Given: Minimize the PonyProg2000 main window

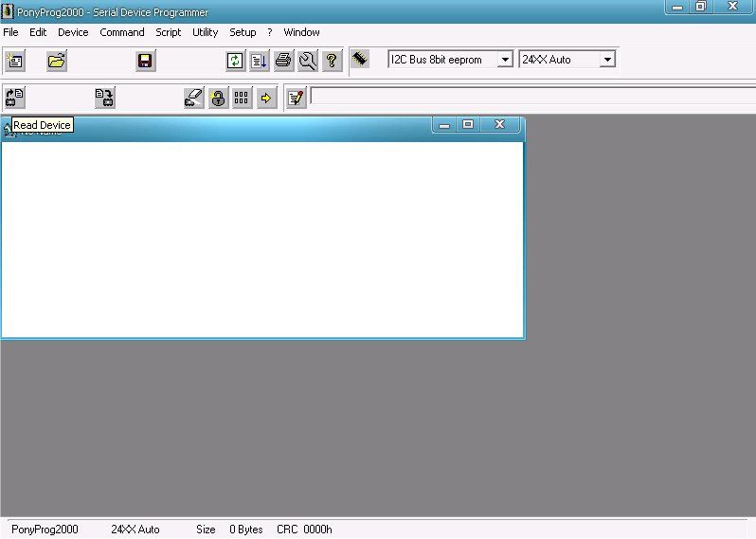Looking at the screenshot, I should tap(677, 7).
